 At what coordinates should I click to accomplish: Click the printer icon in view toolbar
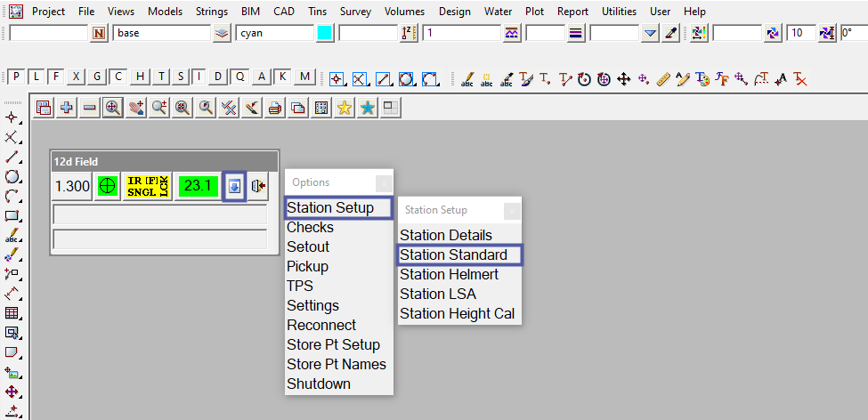(275, 108)
